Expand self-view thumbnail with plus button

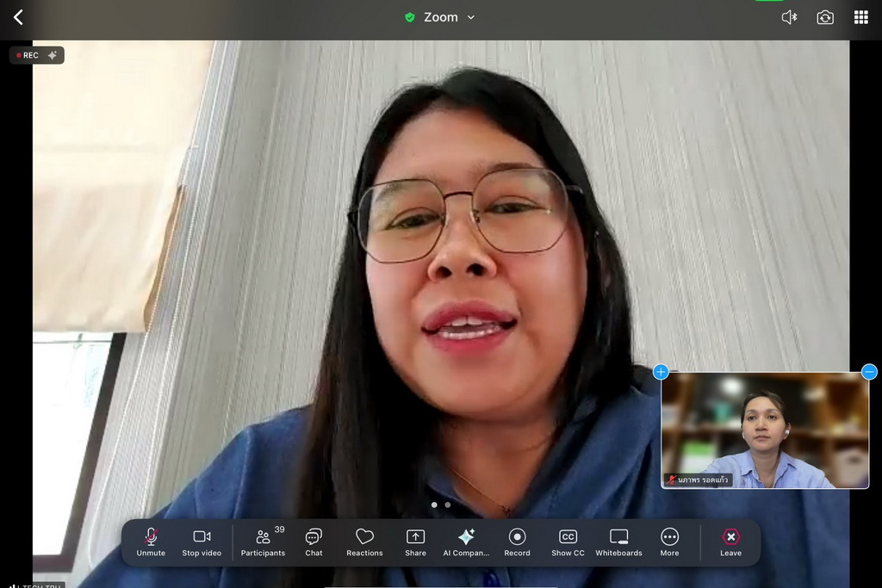coord(661,372)
